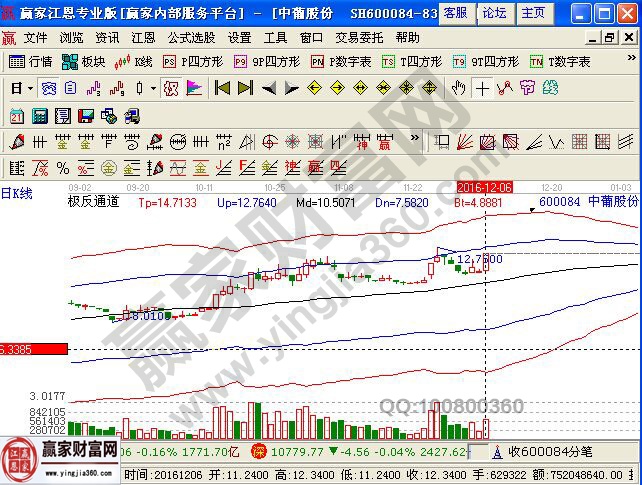Image resolution: width=642 pixels, height=485 pixels.
Task: Open the 设置 menu
Action: pos(240,38)
